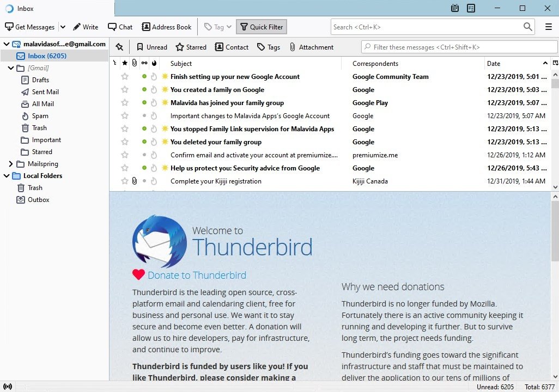Expand the Mailspring folder

(11, 163)
